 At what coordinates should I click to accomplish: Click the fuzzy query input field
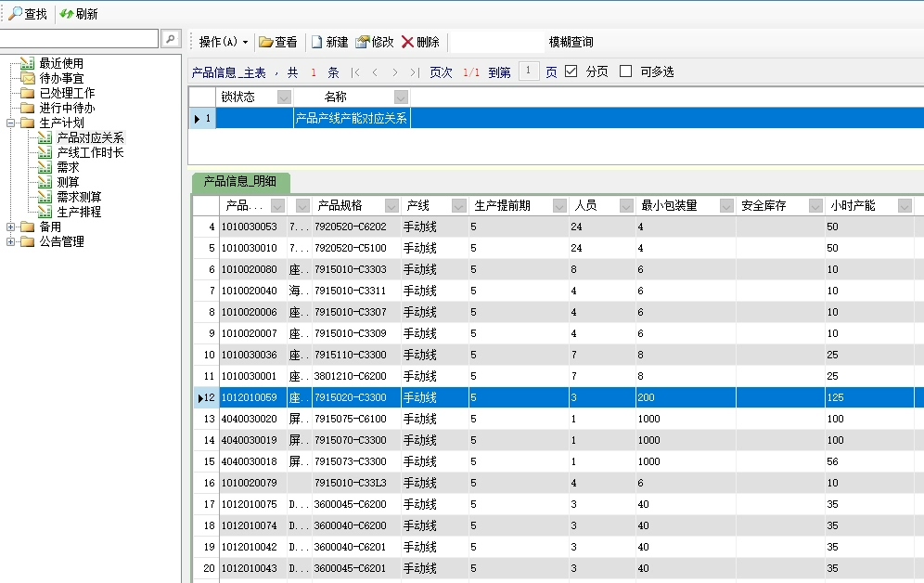click(x=496, y=42)
